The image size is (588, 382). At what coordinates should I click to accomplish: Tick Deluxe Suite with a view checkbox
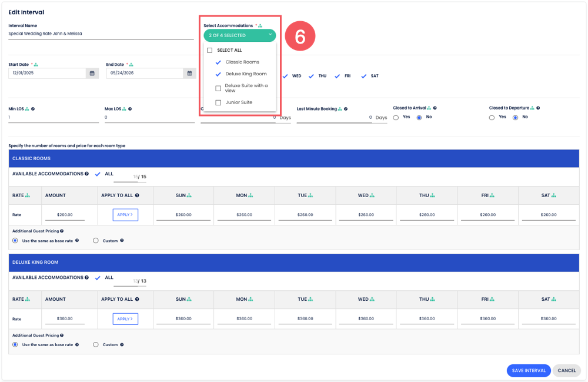pyautogui.click(x=218, y=88)
